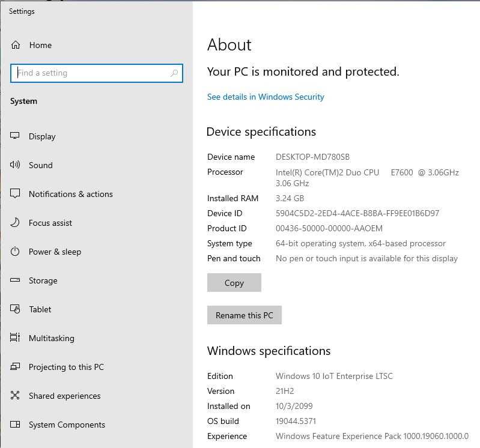Focus the Find a setting box
The width and height of the screenshot is (480, 448).
(x=97, y=73)
